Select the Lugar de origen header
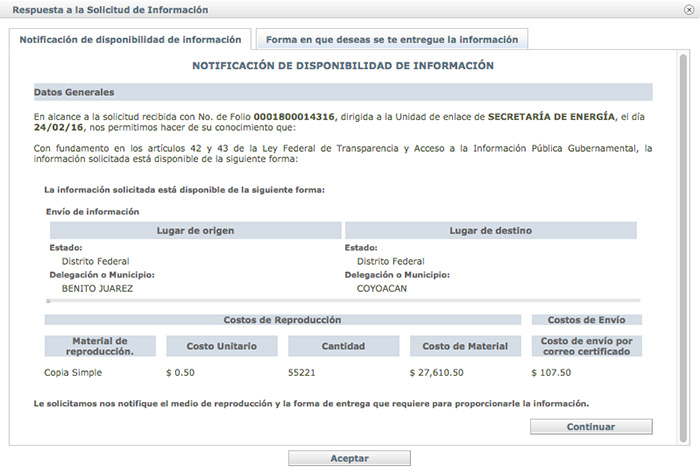The height and width of the screenshot is (473, 700). point(195,231)
